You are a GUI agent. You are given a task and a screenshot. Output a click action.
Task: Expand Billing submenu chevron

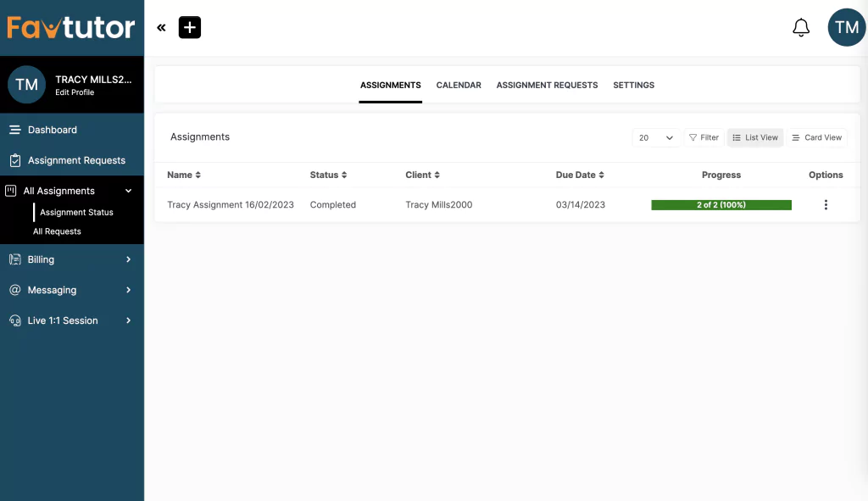coord(129,259)
